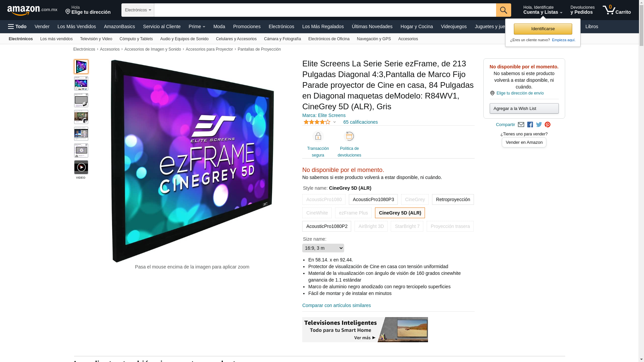Open Videojuegos in the navigation bar
The height and width of the screenshot is (362, 644).
pyautogui.click(x=453, y=26)
